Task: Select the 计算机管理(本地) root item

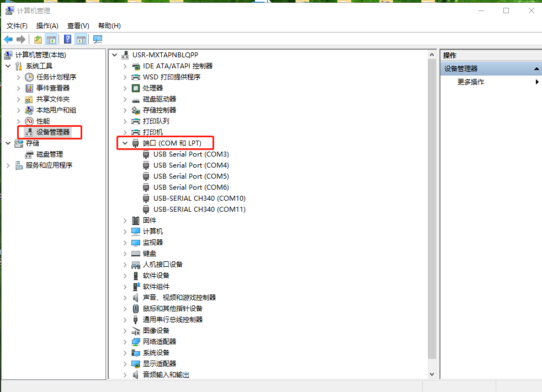Action: pyautogui.click(x=40, y=55)
